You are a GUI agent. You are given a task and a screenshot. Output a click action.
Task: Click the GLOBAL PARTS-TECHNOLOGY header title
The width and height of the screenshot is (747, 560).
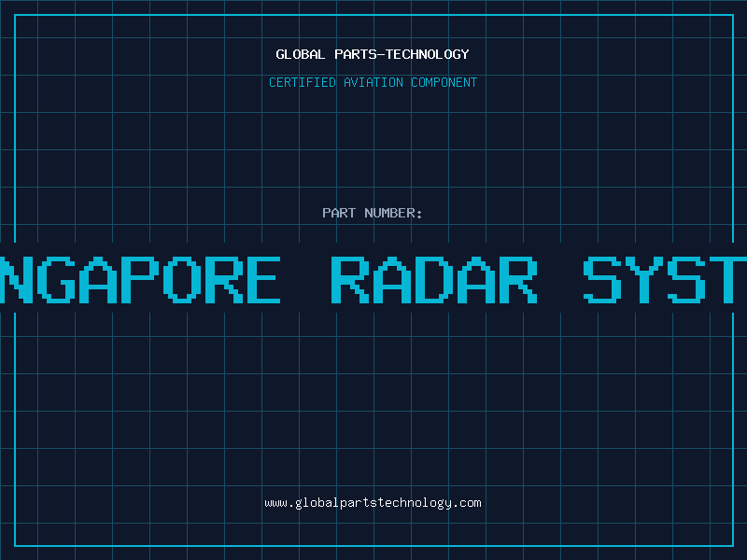(373, 55)
